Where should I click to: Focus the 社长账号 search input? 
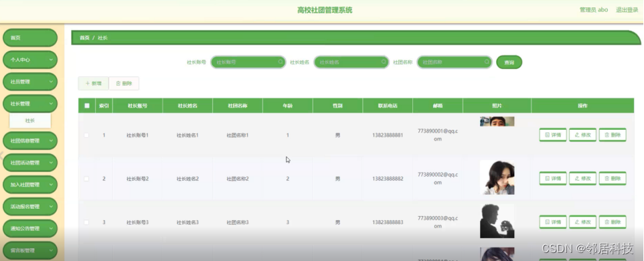pos(248,62)
